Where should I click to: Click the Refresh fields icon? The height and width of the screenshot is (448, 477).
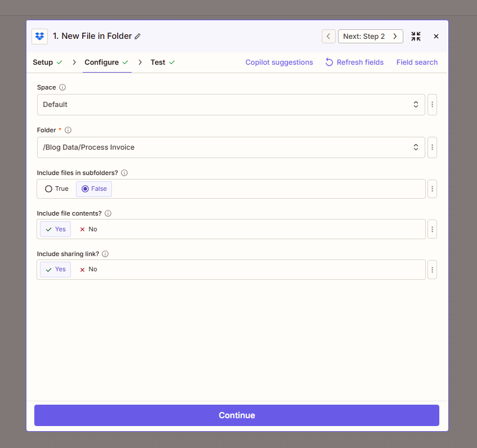pos(328,62)
